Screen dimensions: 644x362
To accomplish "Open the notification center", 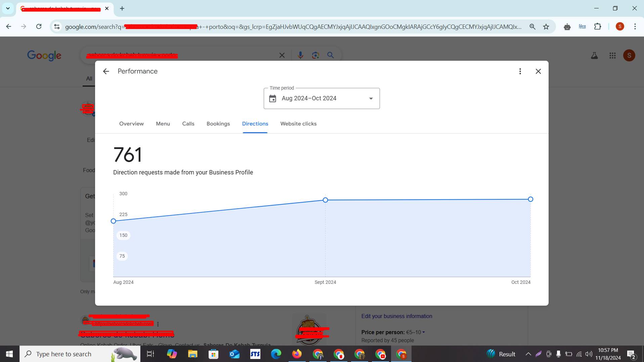I will pyautogui.click(x=631, y=354).
